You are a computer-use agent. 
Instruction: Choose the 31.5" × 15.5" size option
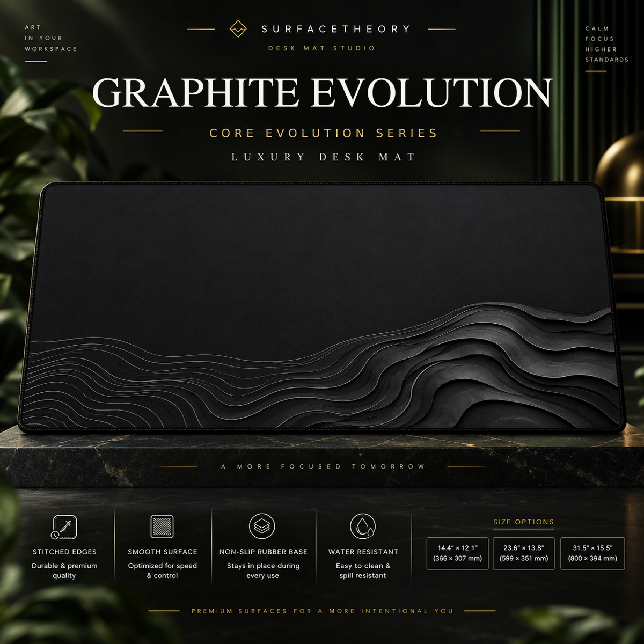click(592, 553)
